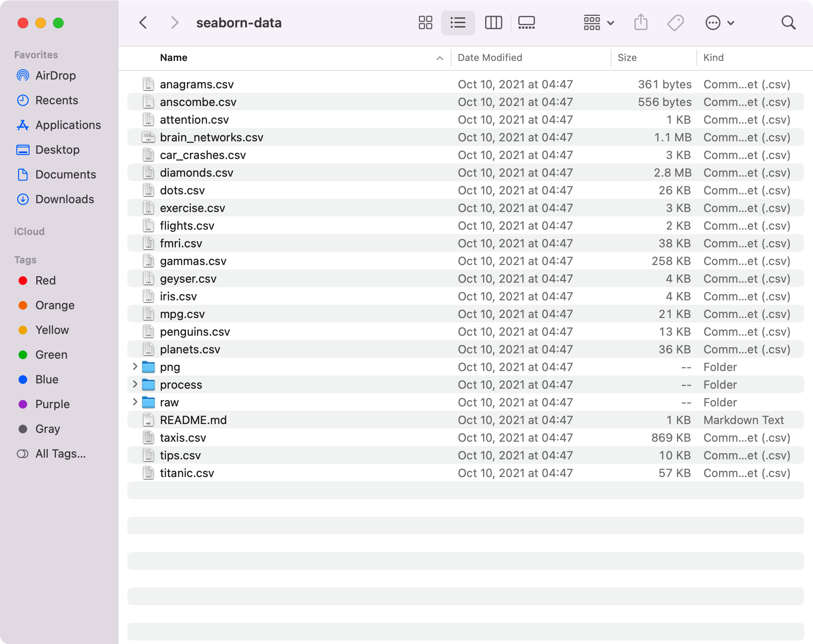Navigate back with the left arrow
The width and height of the screenshot is (813, 644).
pyautogui.click(x=143, y=22)
